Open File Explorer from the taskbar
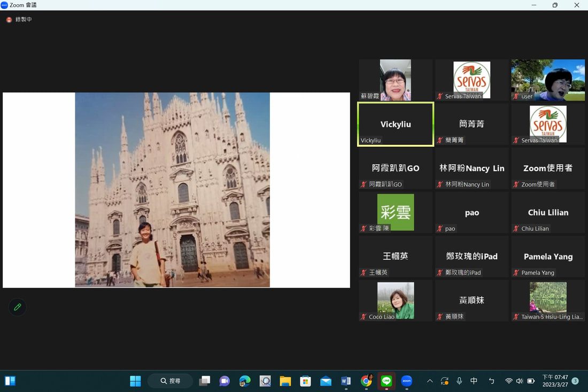The image size is (588, 392). click(285, 381)
